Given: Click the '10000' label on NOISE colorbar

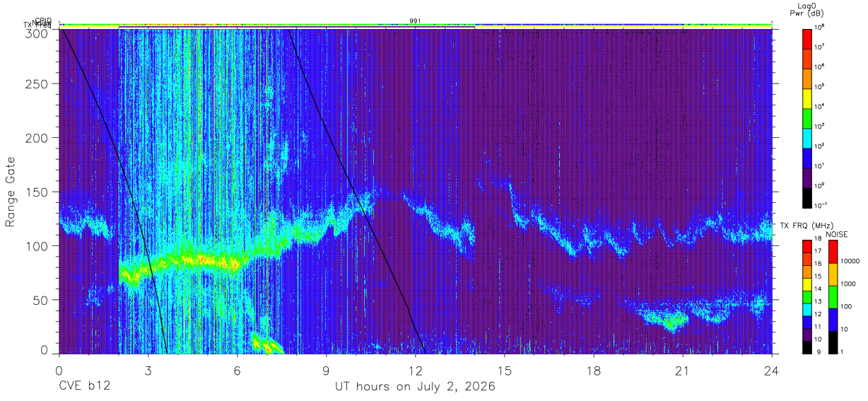Looking at the screenshot, I should [849, 262].
